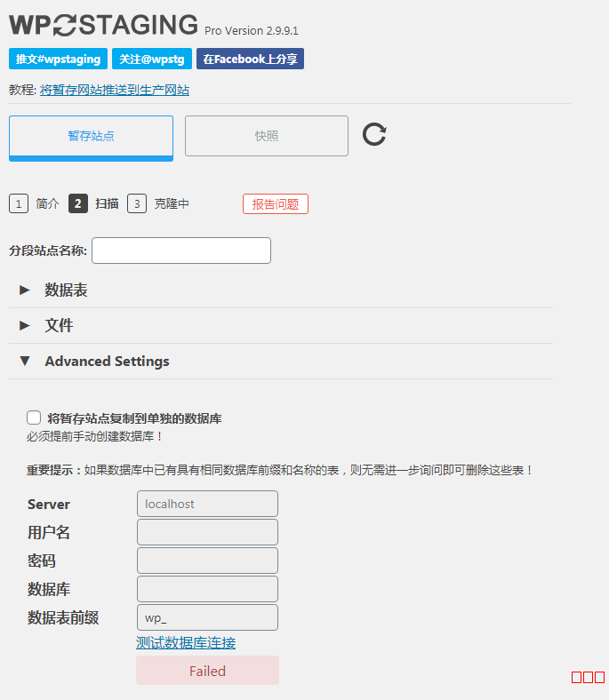Click the 密码 input field

tap(207, 561)
